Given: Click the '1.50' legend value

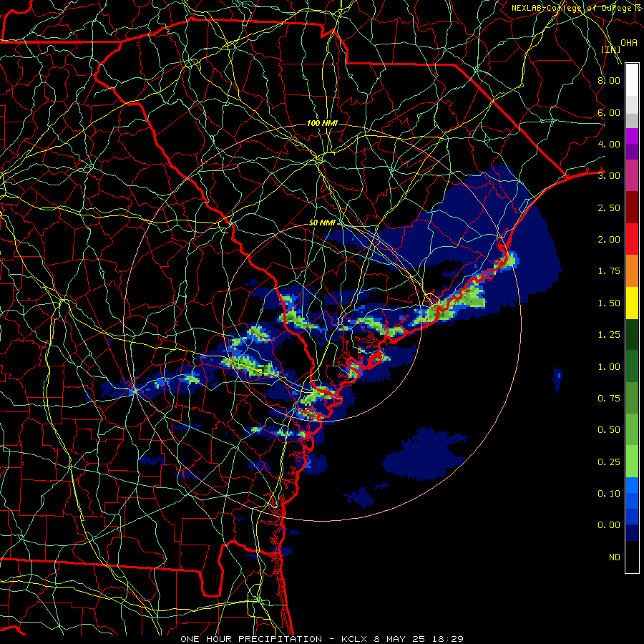Looking at the screenshot, I should click(x=609, y=303).
